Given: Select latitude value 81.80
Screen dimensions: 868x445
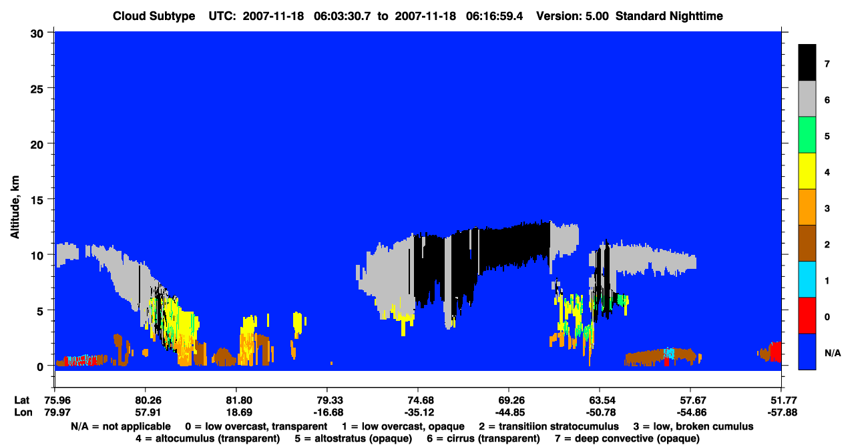Looking at the screenshot, I should (236, 400).
